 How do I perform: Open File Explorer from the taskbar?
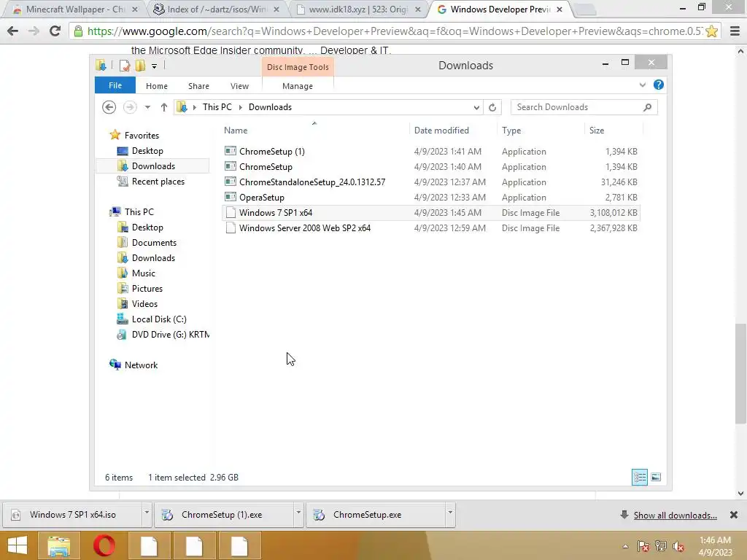pyautogui.click(x=58, y=545)
